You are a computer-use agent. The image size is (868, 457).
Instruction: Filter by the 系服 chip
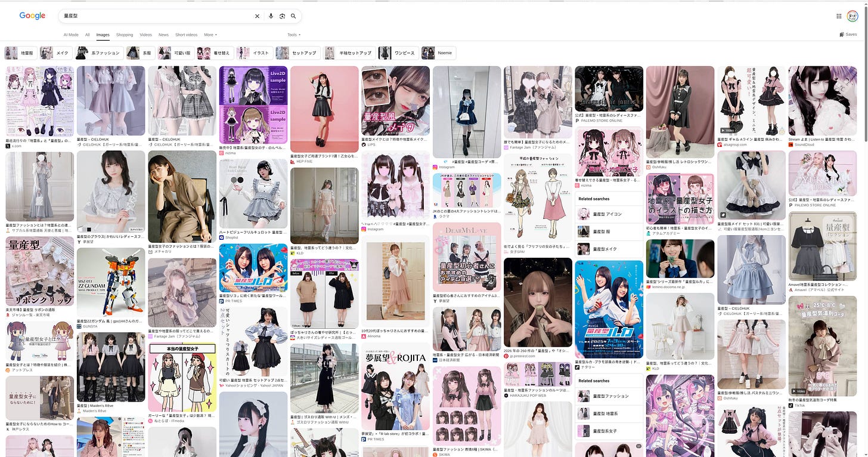141,53
